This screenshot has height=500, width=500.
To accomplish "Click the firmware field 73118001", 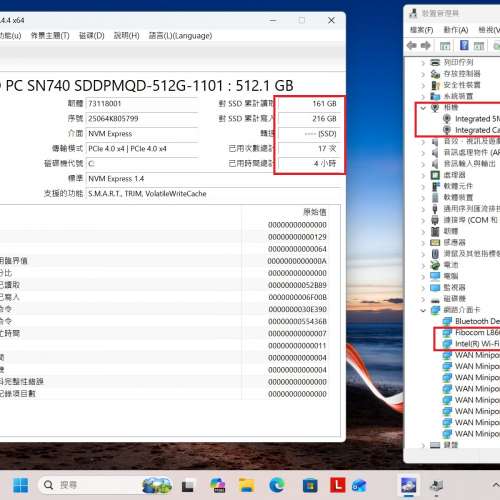I will (x=142, y=104).
